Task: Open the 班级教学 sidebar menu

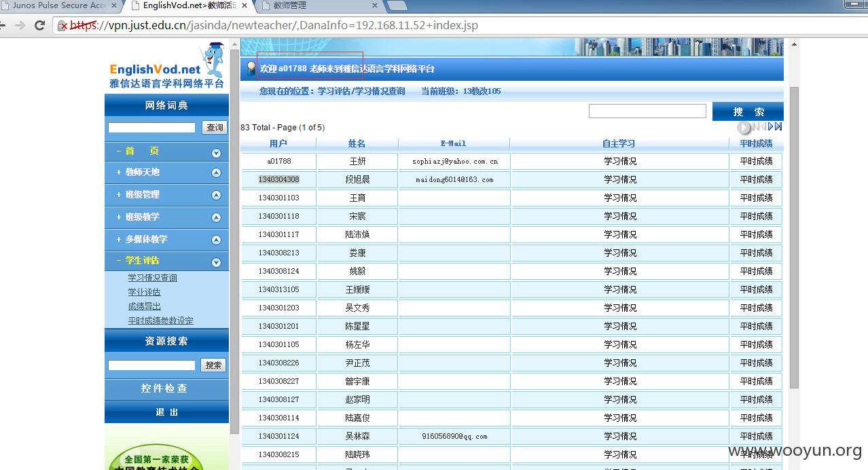Action: [x=142, y=217]
